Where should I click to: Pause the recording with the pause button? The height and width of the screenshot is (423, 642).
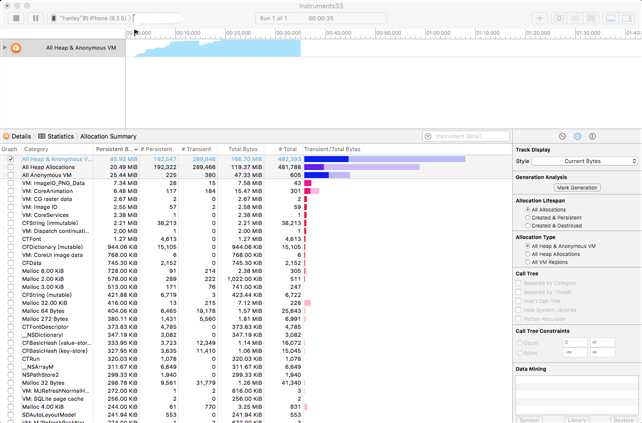click(36, 18)
